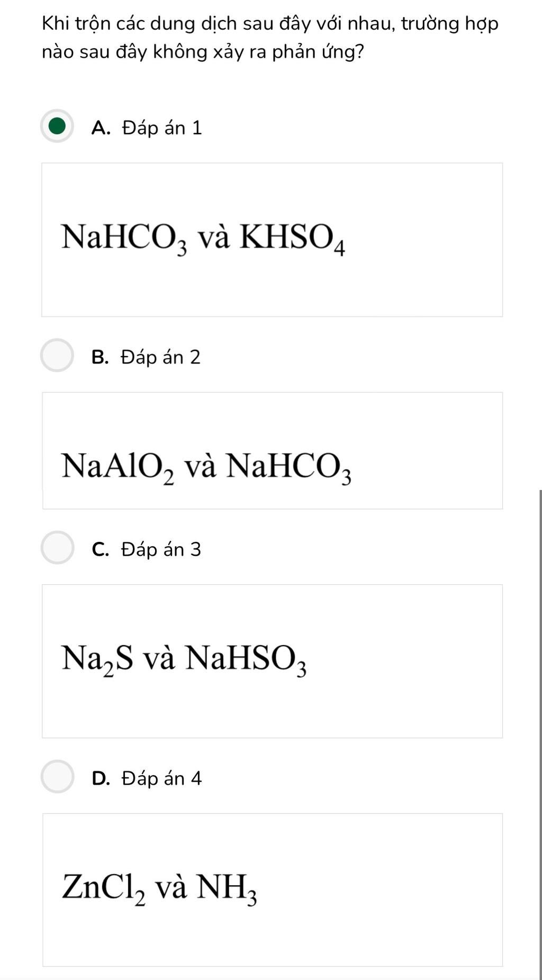
Task: Click the NaHCO₃ và KHSO₄ formula
Action: (203, 238)
